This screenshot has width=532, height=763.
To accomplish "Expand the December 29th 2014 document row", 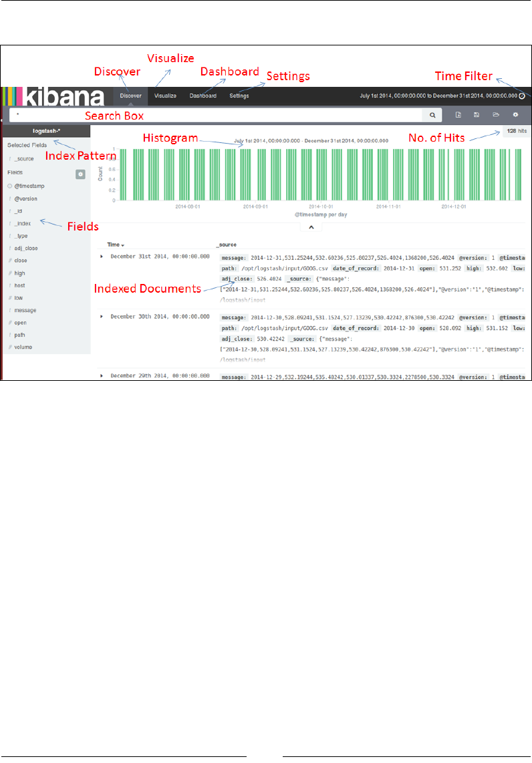I will pos(102,375).
